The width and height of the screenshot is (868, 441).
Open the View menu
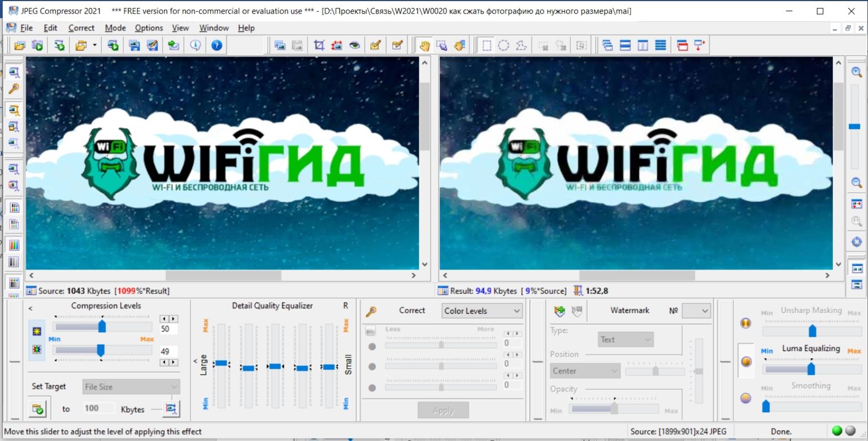[180, 28]
